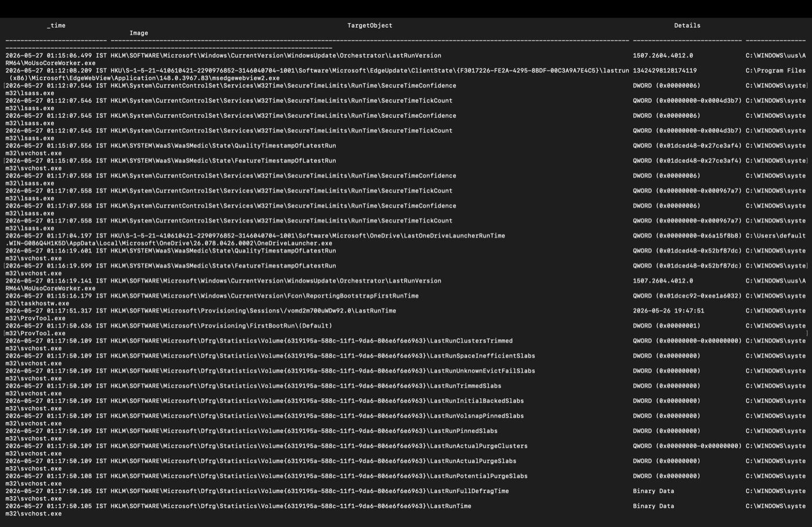Select timestamp 2026-05-27 01:16:19.599 IST

point(56,266)
